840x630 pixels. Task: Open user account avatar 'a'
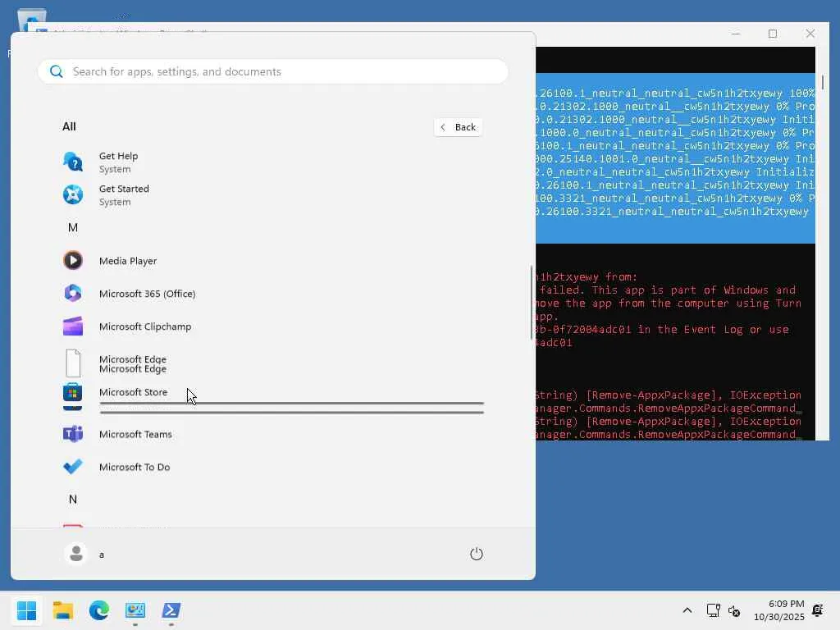76,554
